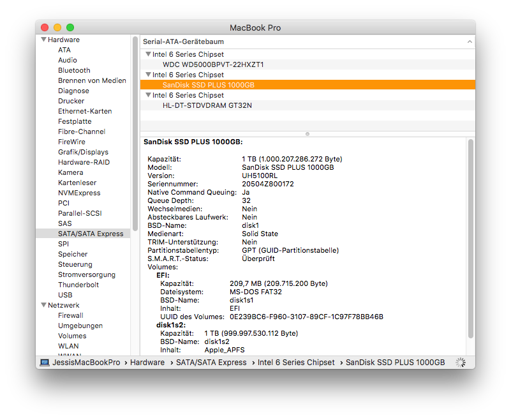Select HL-DT-STDVDRAM GT32N optical drive row
The width and height of the screenshot is (511, 420).
(x=307, y=105)
